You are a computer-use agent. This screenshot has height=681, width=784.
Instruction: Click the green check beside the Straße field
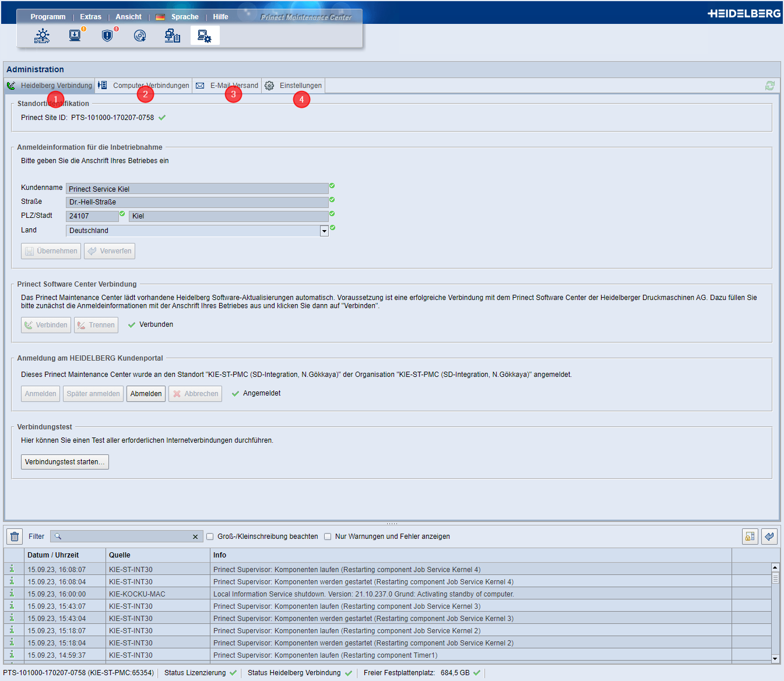click(x=332, y=199)
